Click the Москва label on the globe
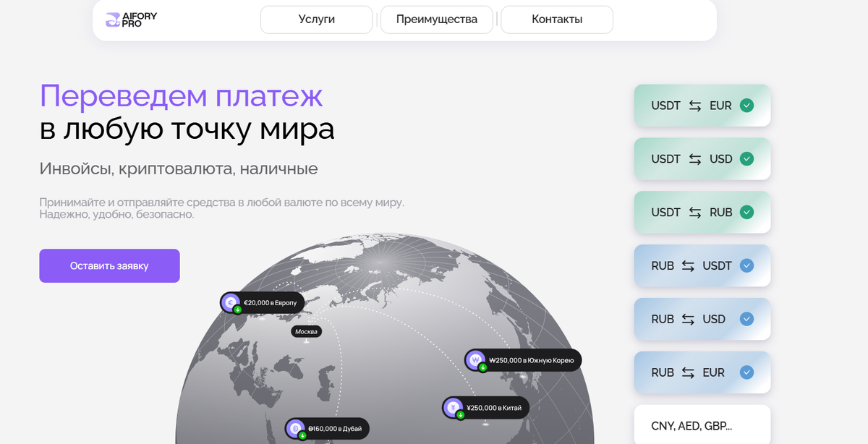 (306, 331)
